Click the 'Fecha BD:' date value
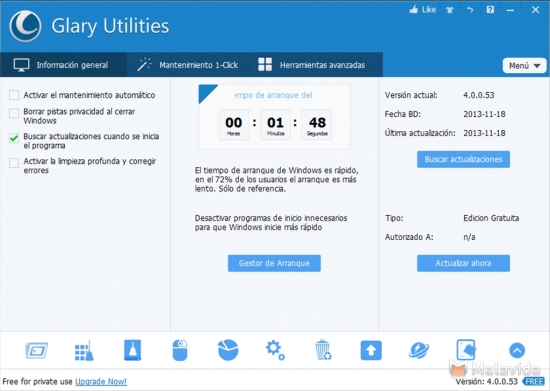 (484, 114)
